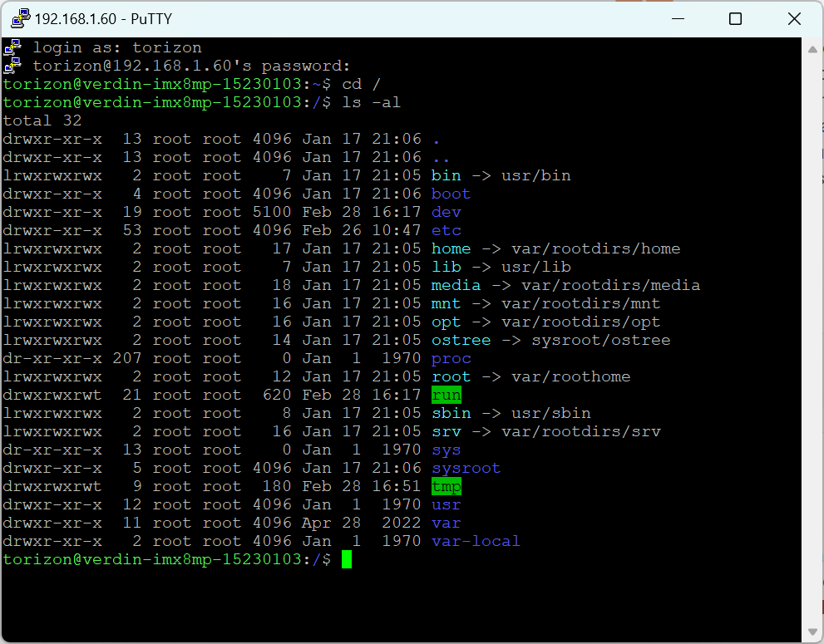Click the size value "620" in the run row
Screen dimensions: 824x644
[x=277, y=395]
